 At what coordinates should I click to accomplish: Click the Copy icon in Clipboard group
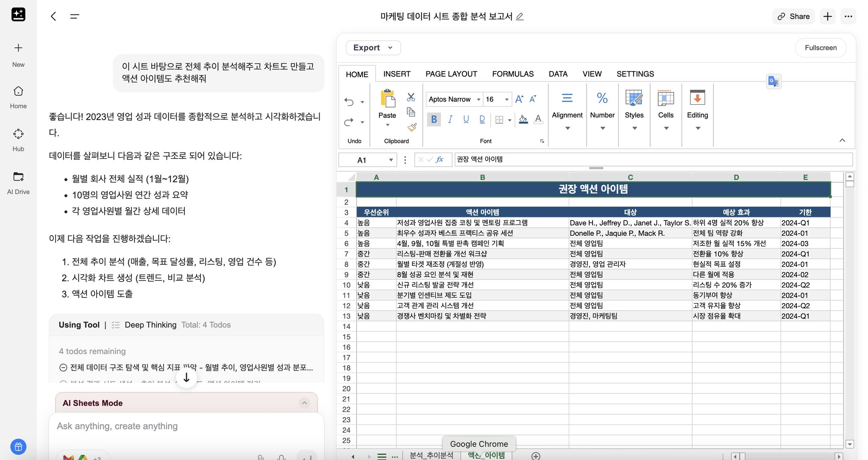(411, 112)
